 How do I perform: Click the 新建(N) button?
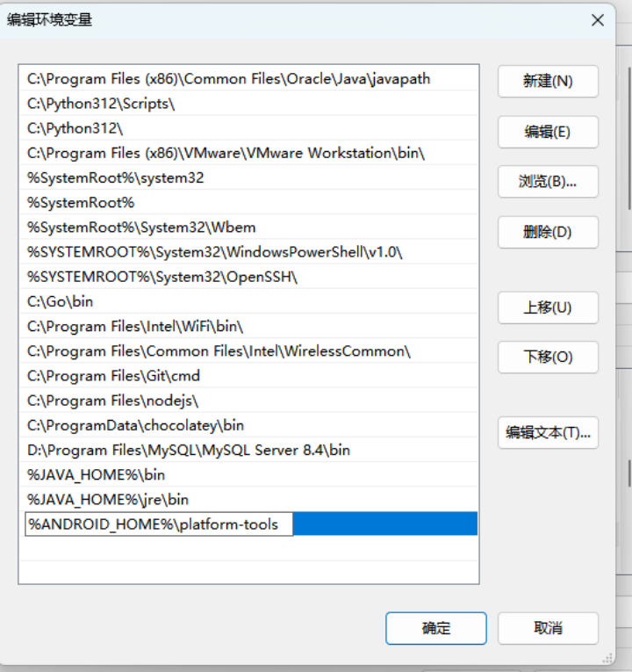pos(548,81)
